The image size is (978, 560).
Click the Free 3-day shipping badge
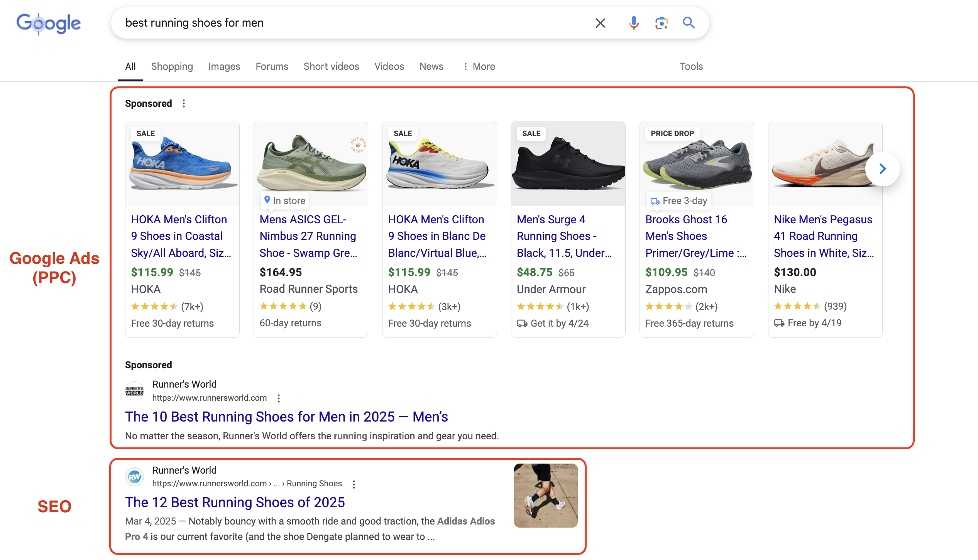pyautogui.click(x=679, y=201)
